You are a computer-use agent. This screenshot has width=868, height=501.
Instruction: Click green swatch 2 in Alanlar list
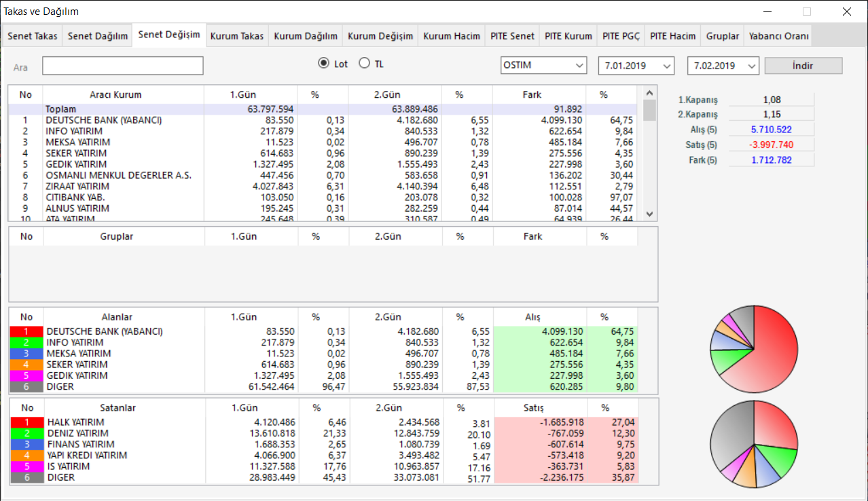26,342
